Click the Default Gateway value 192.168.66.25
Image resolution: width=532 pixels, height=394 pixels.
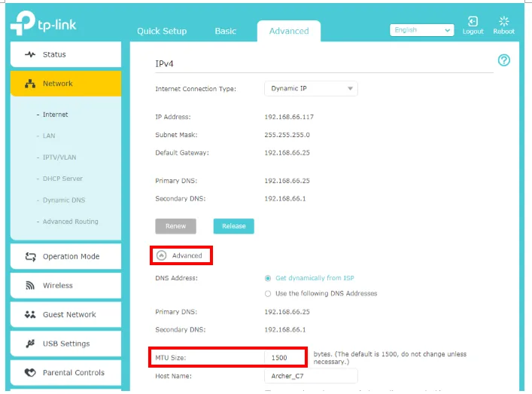point(287,153)
